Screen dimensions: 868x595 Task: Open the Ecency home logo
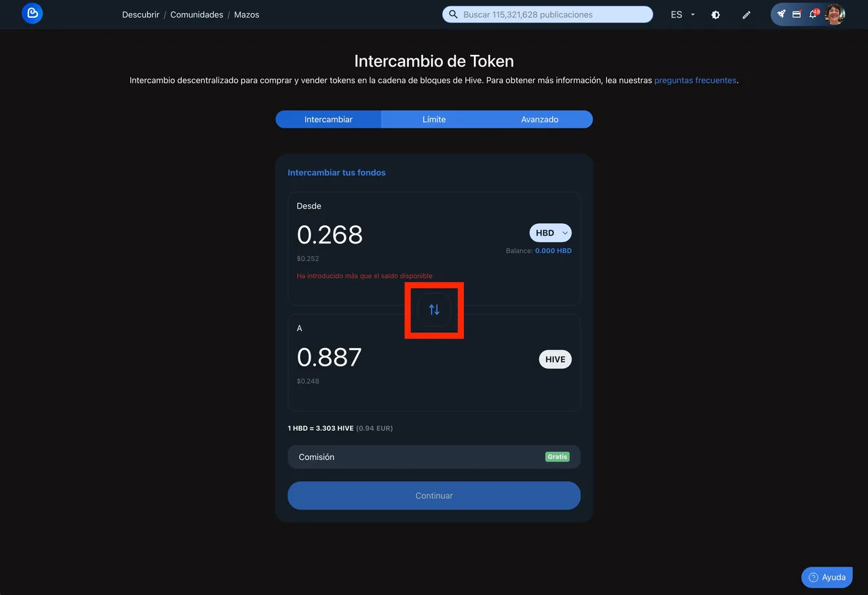(x=32, y=14)
